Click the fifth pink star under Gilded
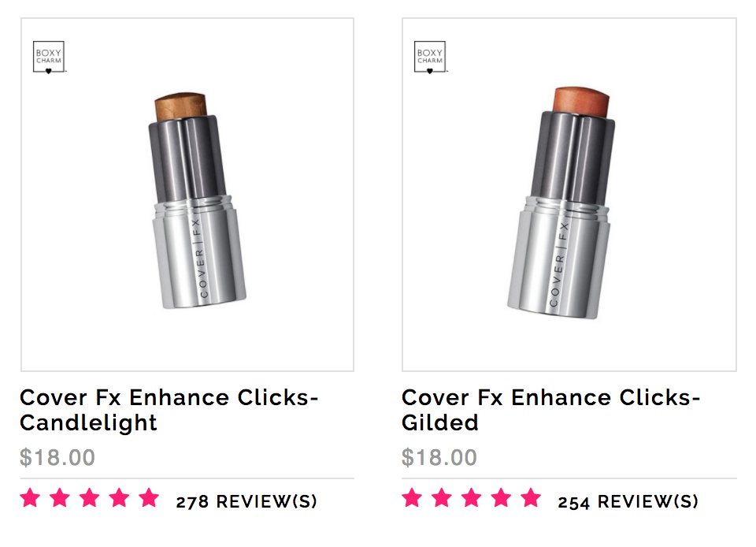Image resolution: width=756 pixels, height=547 pixels. [531, 498]
